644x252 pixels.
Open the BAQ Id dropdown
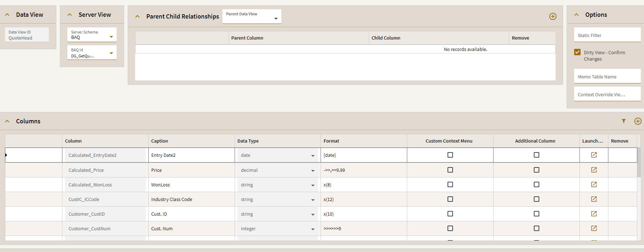click(x=111, y=53)
